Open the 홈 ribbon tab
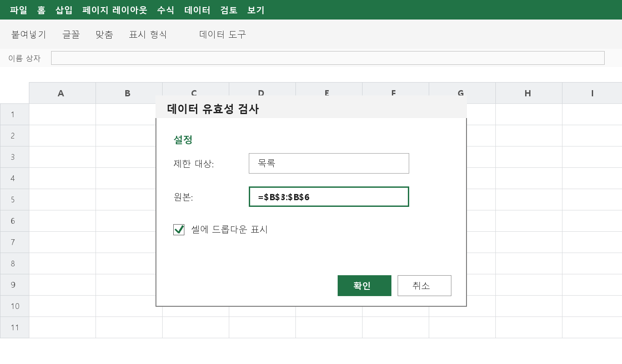Screen dimensions: 622x364 (x=41, y=10)
